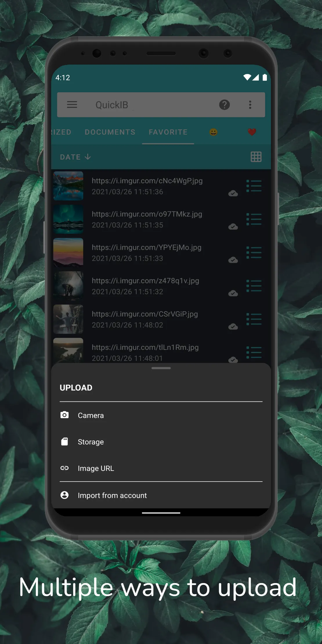Tap cloud synced icon on o97TMkz.jpg row

pos(233,227)
